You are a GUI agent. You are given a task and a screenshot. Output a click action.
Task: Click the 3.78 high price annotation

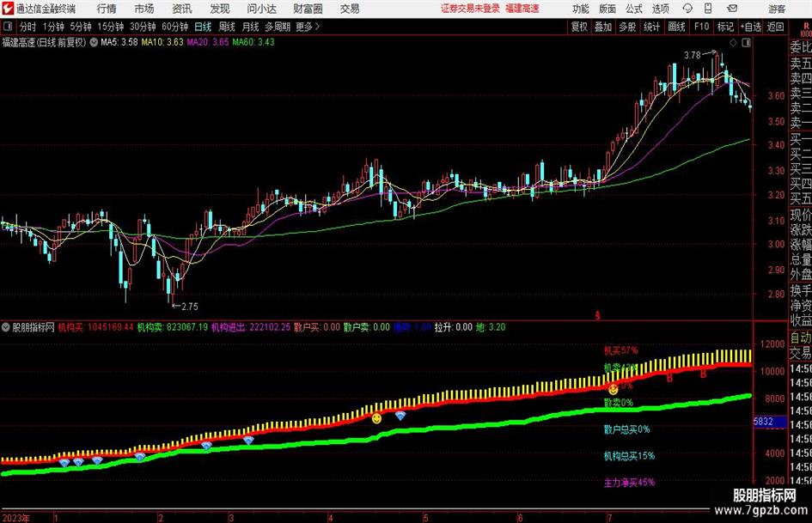[692, 55]
